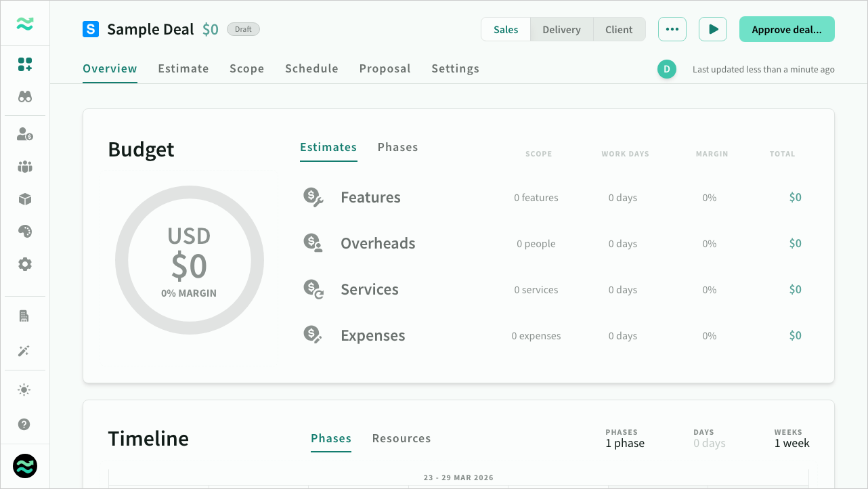The height and width of the screenshot is (489, 868).
Task: Open the color palette sidebar icon
Action: 25,232
